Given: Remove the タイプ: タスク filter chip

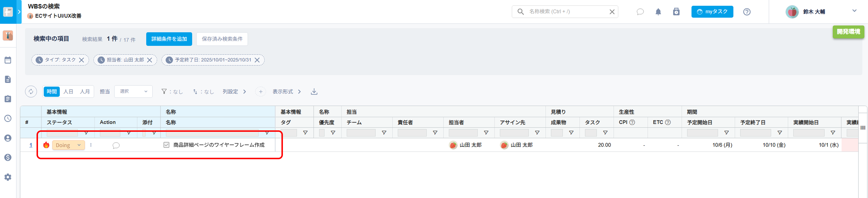Looking at the screenshot, I should point(82,60).
